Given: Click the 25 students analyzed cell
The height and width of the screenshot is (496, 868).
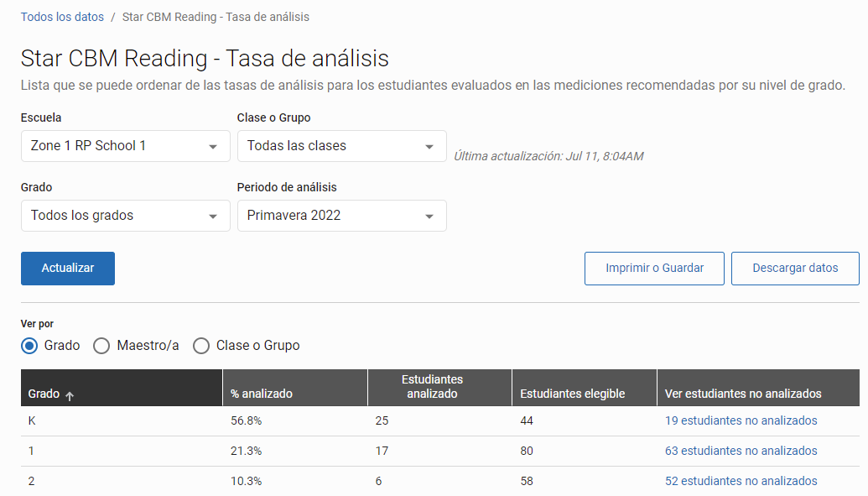Looking at the screenshot, I should [x=382, y=420].
